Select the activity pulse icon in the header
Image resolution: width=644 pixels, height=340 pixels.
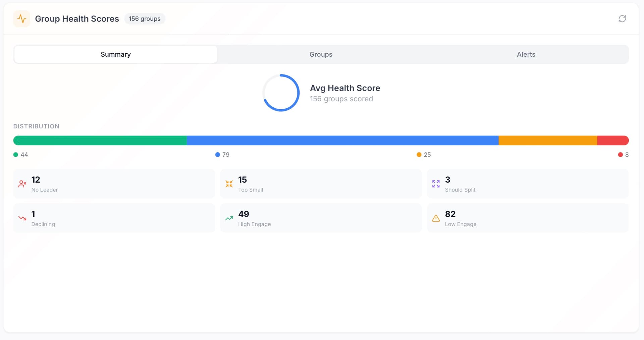21,18
